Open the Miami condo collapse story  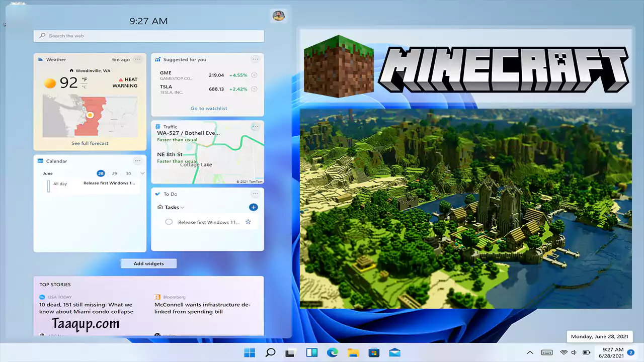click(87, 308)
